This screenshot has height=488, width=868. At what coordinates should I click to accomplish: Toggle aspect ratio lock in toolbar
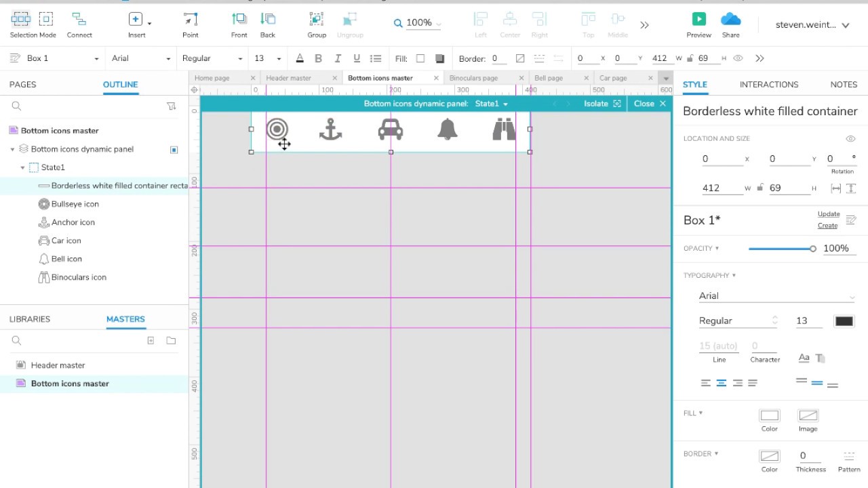point(690,58)
